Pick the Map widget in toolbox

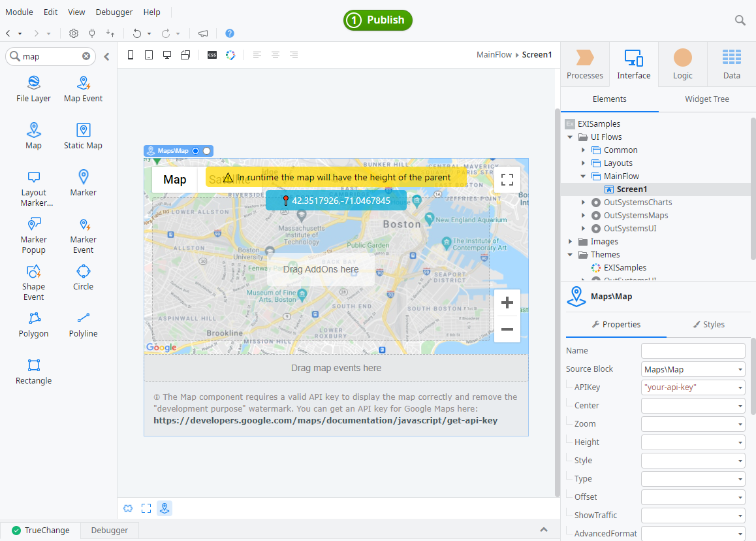[33, 136]
